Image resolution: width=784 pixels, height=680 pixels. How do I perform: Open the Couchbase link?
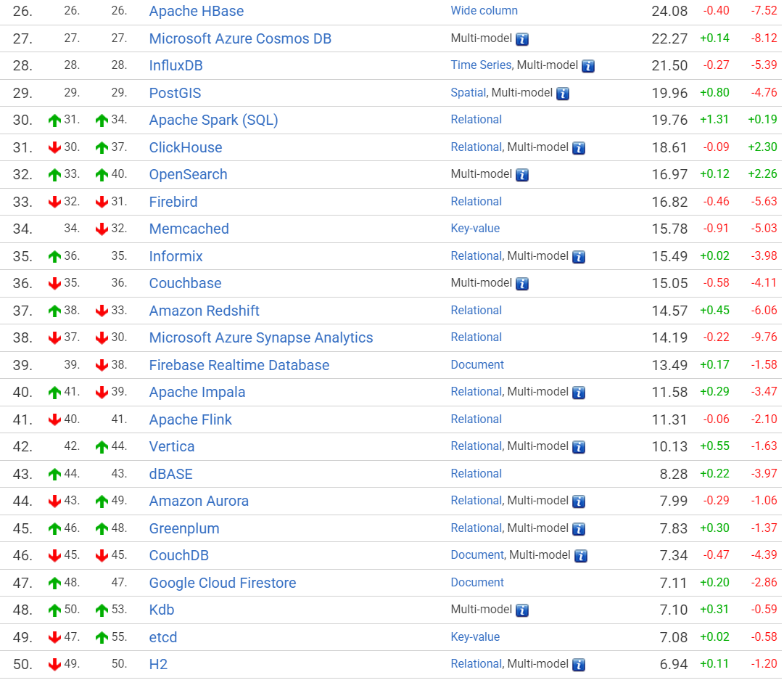(185, 283)
